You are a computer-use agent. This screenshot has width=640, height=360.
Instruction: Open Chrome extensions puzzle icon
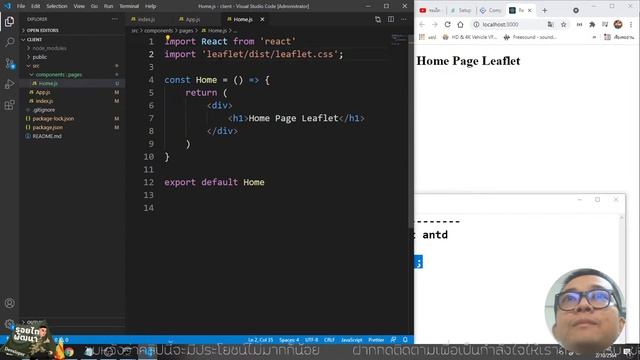[x=592, y=24]
